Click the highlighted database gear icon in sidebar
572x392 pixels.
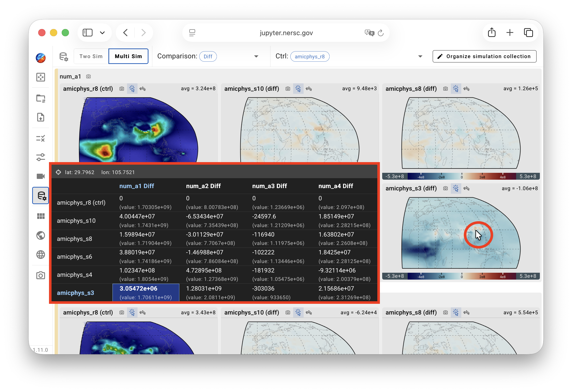coord(41,195)
